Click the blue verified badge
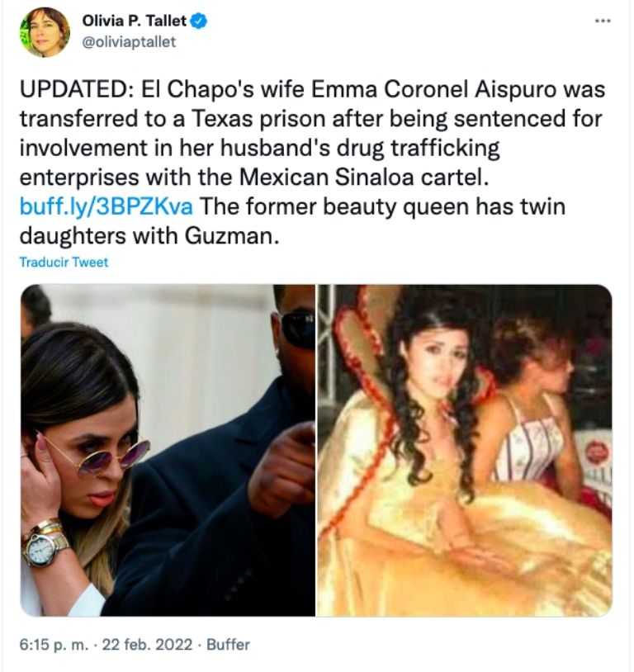Image resolution: width=634 pixels, height=672 pixels. 197,22
